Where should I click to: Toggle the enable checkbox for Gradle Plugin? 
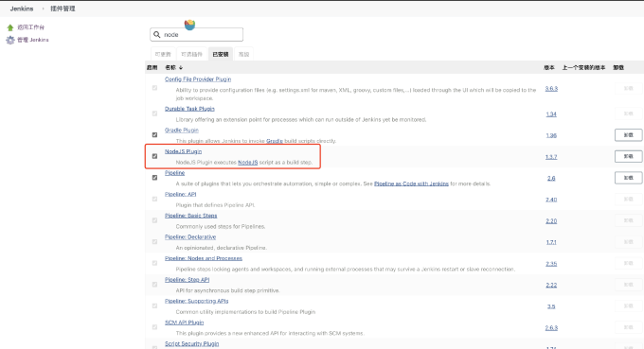click(x=154, y=135)
